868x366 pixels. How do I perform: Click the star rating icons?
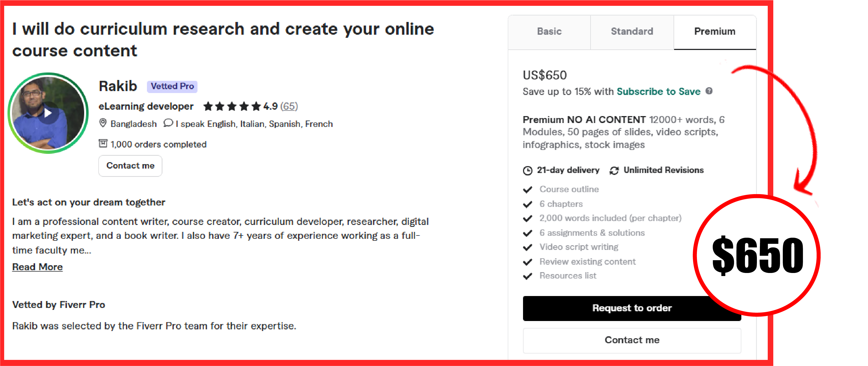(232, 107)
